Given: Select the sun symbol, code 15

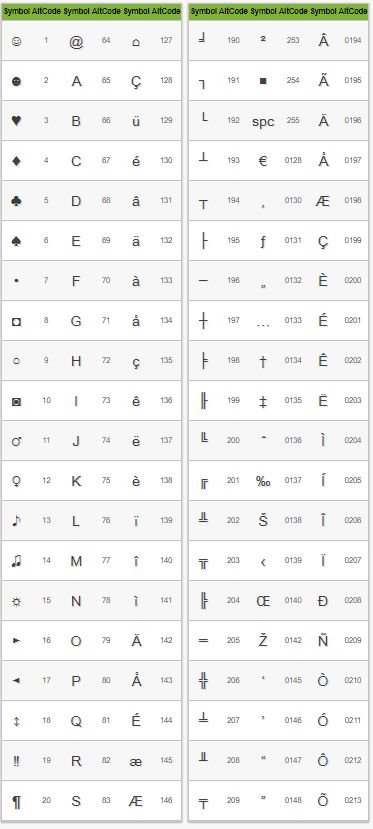Looking at the screenshot, I should coord(16,601).
